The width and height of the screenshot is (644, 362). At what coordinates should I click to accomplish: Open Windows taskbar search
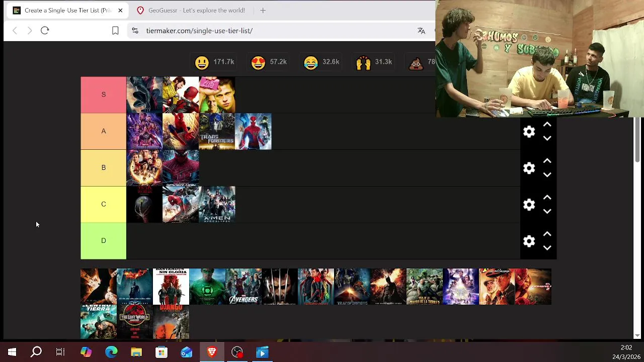(x=36, y=352)
